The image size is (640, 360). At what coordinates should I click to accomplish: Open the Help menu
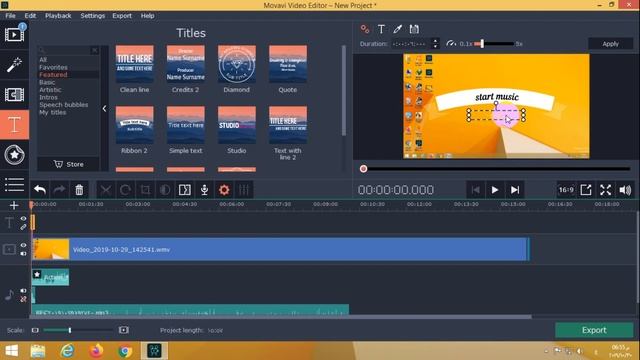pos(147,16)
